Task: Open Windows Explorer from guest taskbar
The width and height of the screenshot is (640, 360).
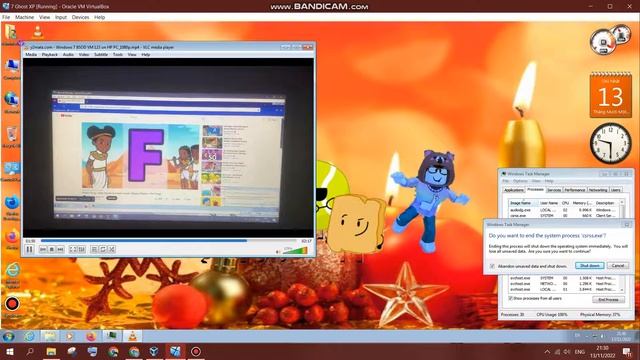Action: click(x=49, y=336)
